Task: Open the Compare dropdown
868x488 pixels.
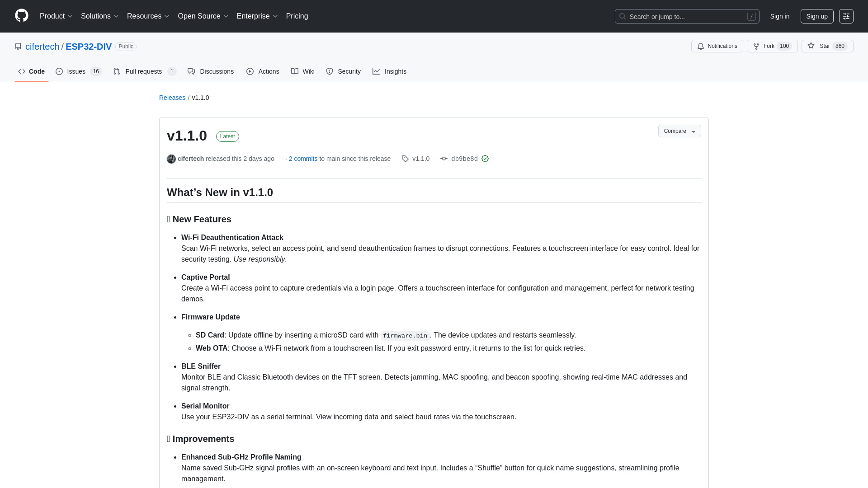Action: [x=679, y=131]
